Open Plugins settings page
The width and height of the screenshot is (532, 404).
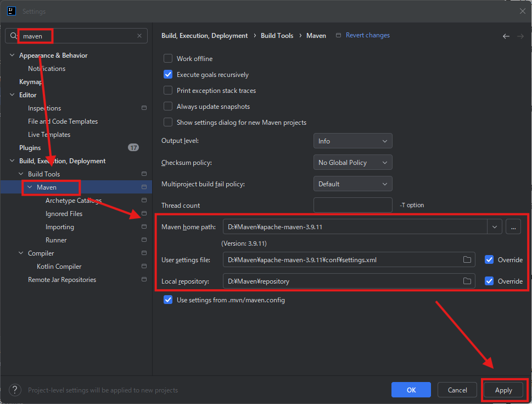tap(30, 148)
